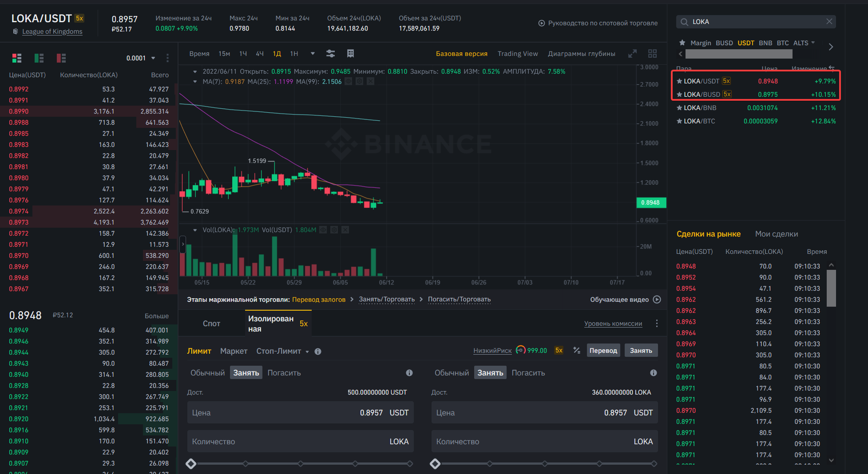Open the favorites star tab in market list
The width and height of the screenshot is (868, 474).
(682, 43)
